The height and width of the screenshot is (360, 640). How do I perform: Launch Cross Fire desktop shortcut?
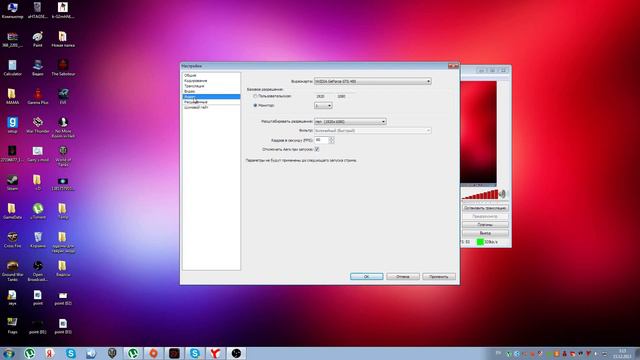12,240
